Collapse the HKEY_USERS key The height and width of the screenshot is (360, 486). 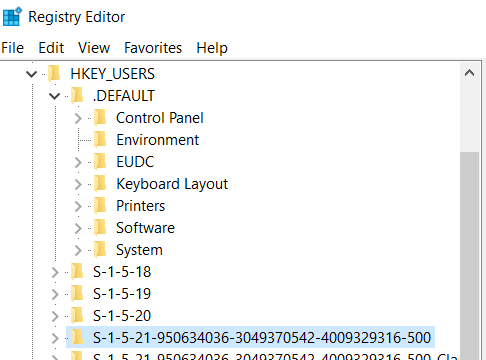(x=32, y=74)
